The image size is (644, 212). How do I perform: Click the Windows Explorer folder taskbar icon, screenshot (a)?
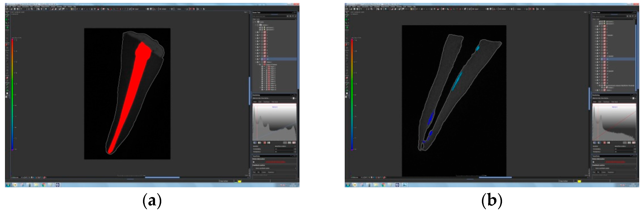[x=37, y=185]
